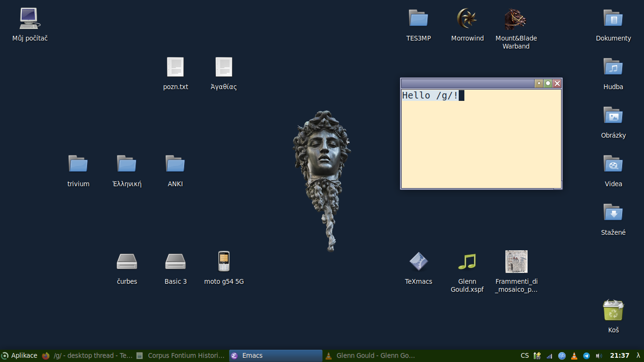The image size is (644, 362).
Task: Maximize the Emacs window
Action: tap(548, 83)
